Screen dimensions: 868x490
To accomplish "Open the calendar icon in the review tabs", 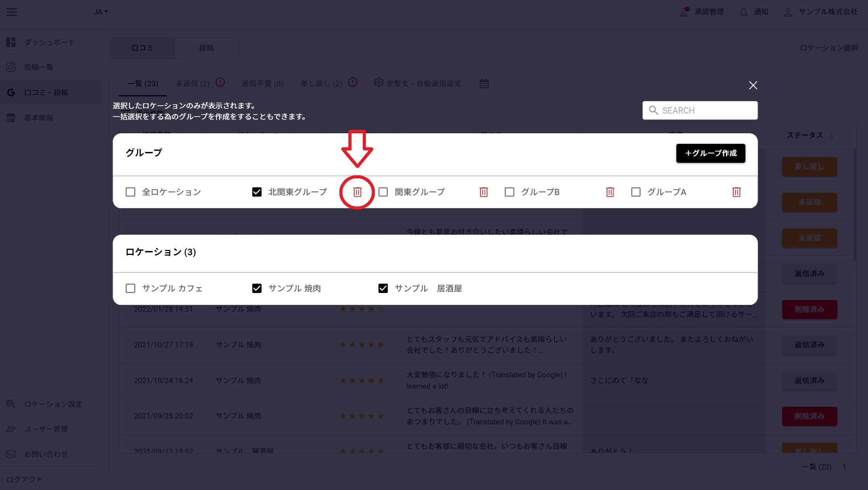I will point(484,84).
